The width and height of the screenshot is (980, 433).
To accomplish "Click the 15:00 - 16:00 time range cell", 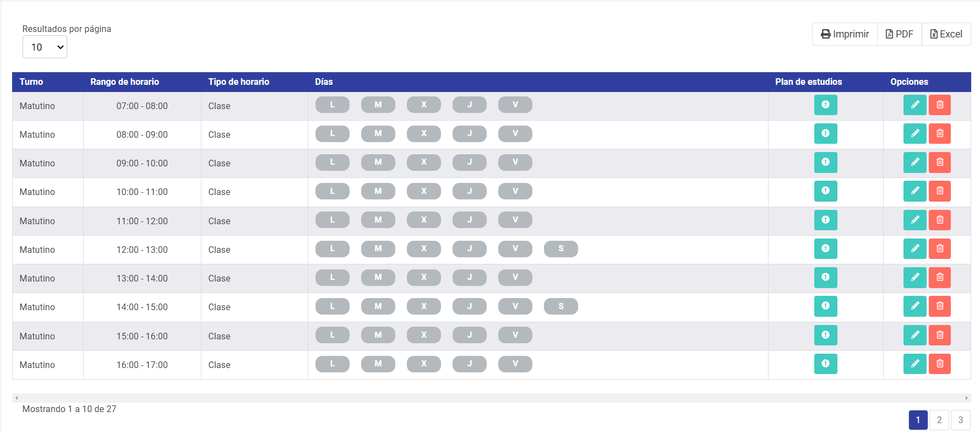I will tap(142, 336).
